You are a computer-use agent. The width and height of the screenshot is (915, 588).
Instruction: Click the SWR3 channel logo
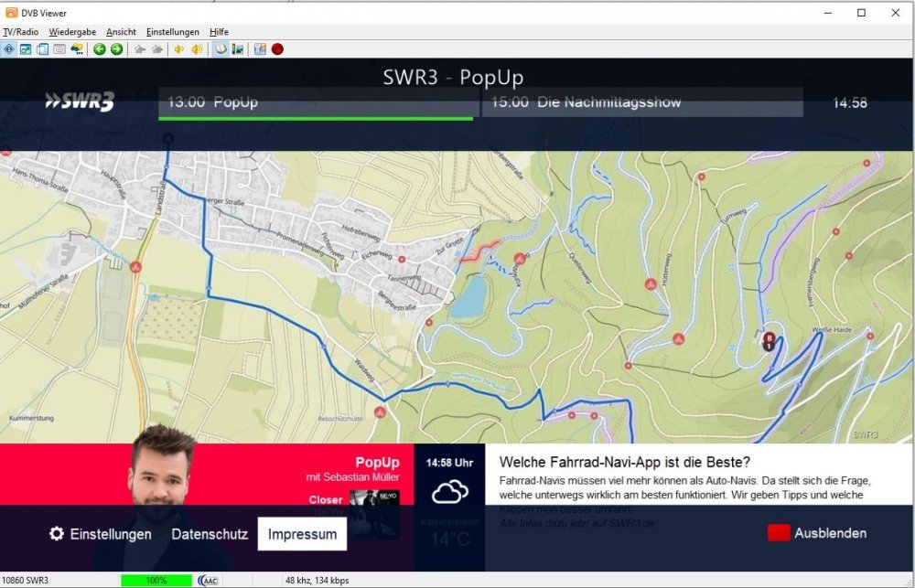point(80,102)
